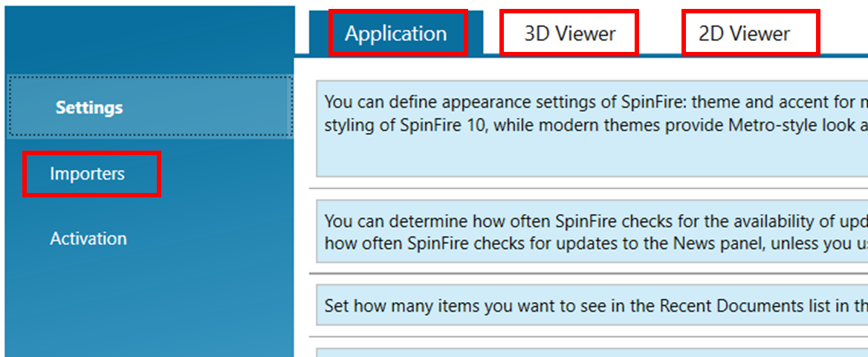868x357 pixels.
Task: Click the Recent Documents list description
Action: (592, 305)
